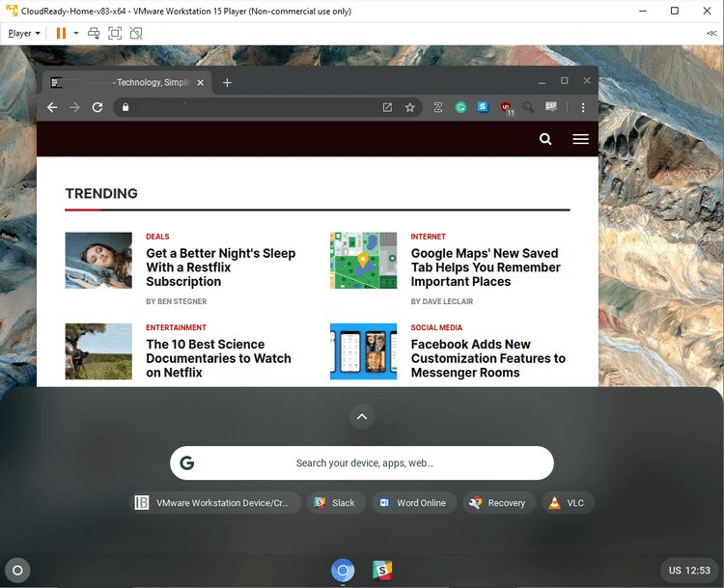The image size is (724, 588).
Task: Select the Technology, Simplified tab
Action: 127,83
